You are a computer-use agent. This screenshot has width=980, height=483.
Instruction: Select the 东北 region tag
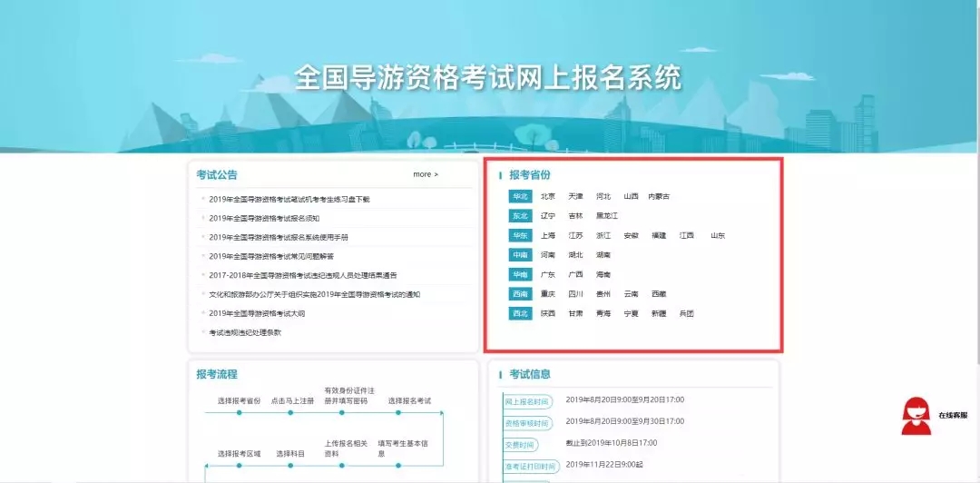point(520,216)
